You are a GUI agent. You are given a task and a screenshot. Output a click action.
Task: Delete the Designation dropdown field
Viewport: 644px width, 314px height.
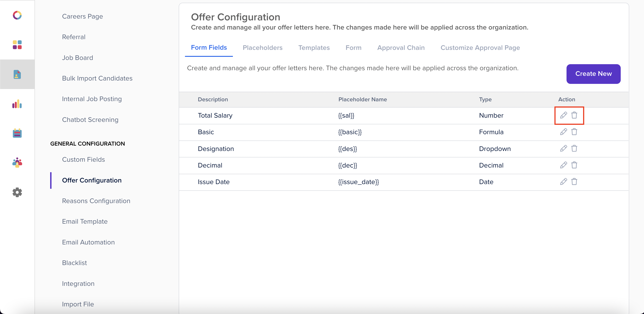(x=574, y=149)
